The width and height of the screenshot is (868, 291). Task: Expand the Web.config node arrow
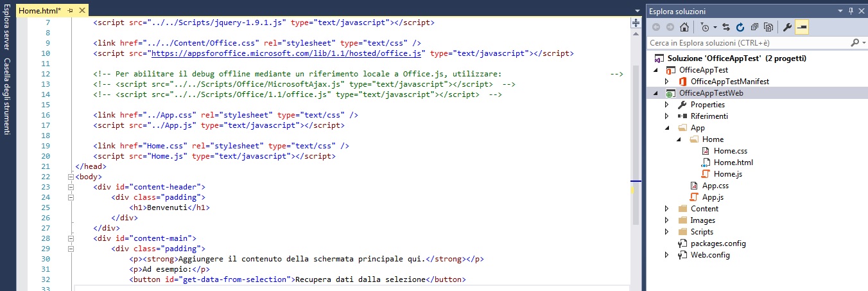[x=667, y=255]
